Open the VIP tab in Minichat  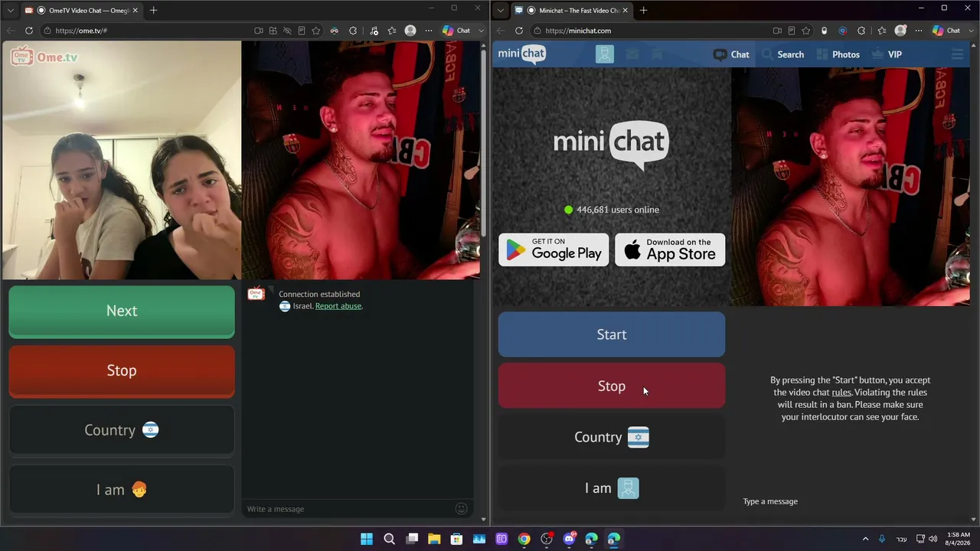coord(887,54)
